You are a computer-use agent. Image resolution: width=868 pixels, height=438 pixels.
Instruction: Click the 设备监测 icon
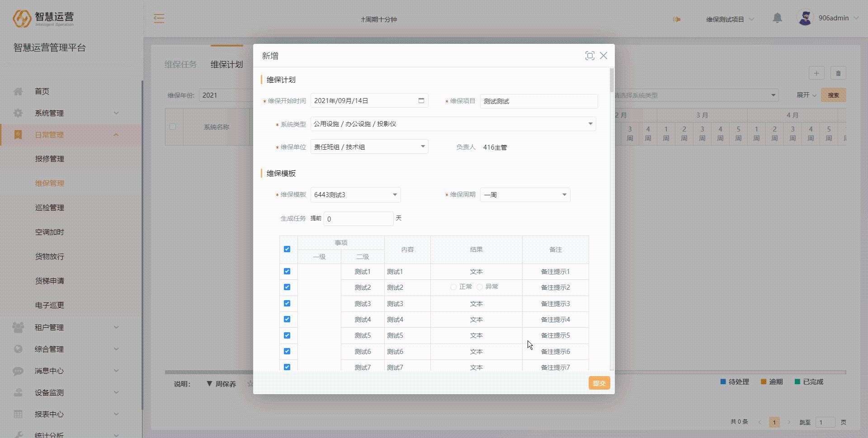18,392
